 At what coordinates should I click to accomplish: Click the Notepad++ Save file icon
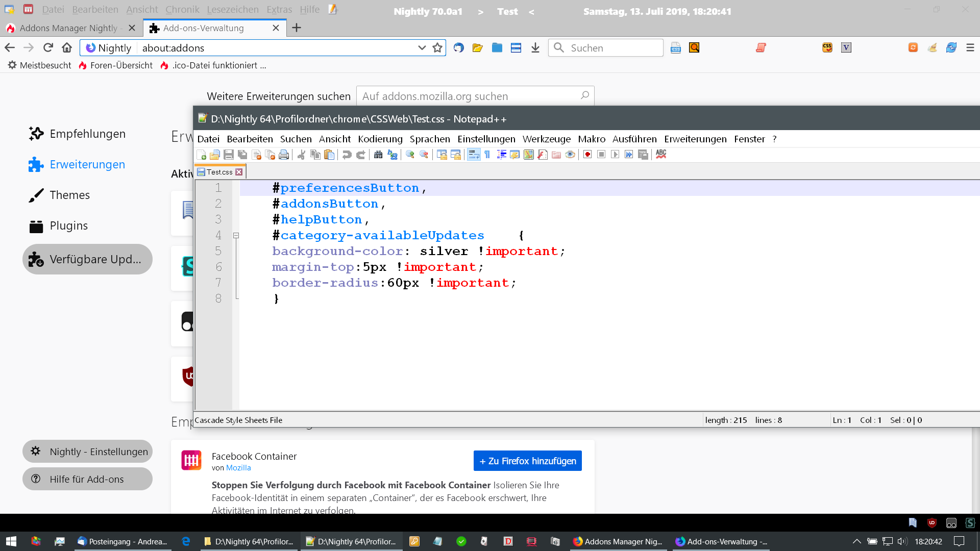(x=229, y=155)
